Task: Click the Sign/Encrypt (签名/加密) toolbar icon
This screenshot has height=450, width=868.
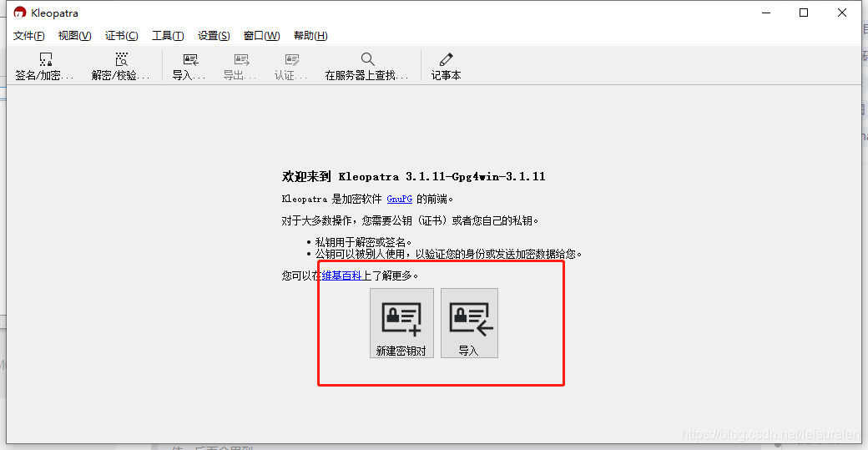Action: [x=45, y=60]
